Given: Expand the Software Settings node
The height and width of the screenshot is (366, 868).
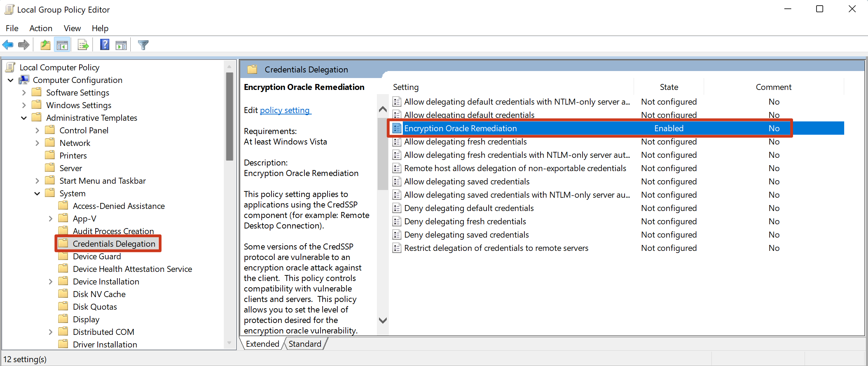Looking at the screenshot, I should [x=24, y=93].
